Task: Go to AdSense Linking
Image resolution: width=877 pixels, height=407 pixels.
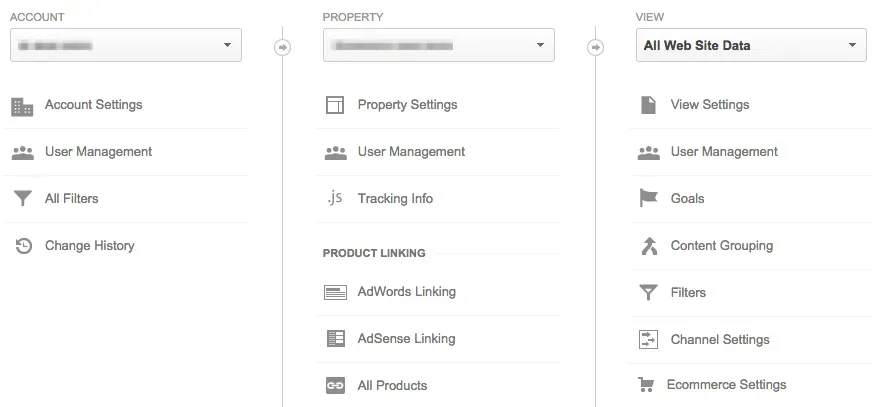Action: [406, 339]
